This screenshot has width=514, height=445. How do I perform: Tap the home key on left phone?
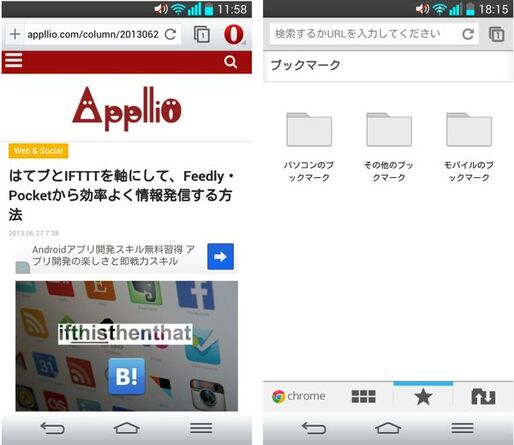point(127,428)
